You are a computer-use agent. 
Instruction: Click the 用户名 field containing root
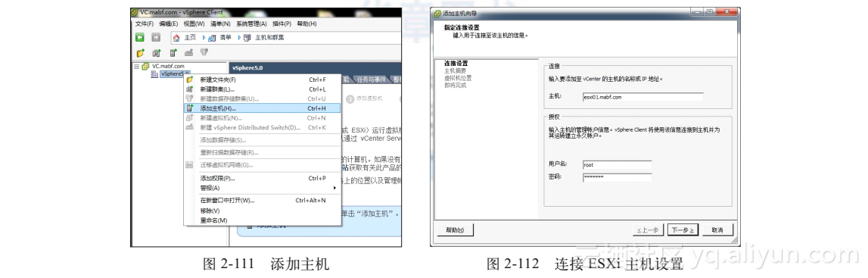tap(617, 165)
